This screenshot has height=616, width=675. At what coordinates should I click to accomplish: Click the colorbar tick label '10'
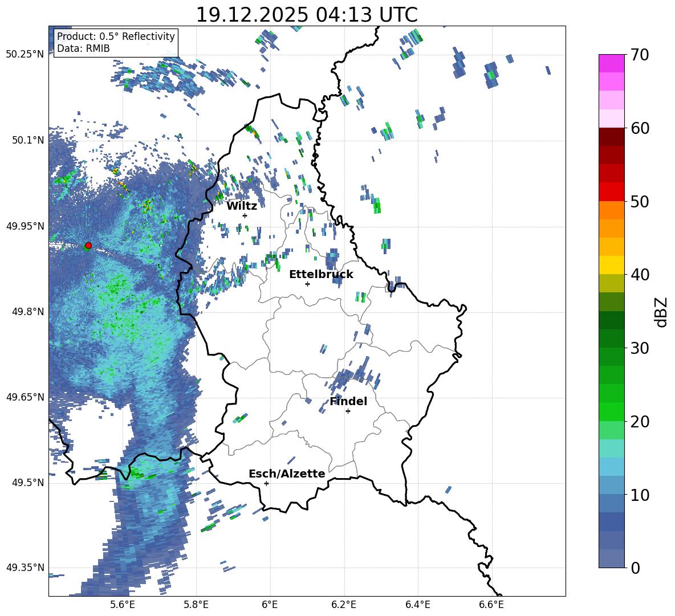[x=640, y=495]
